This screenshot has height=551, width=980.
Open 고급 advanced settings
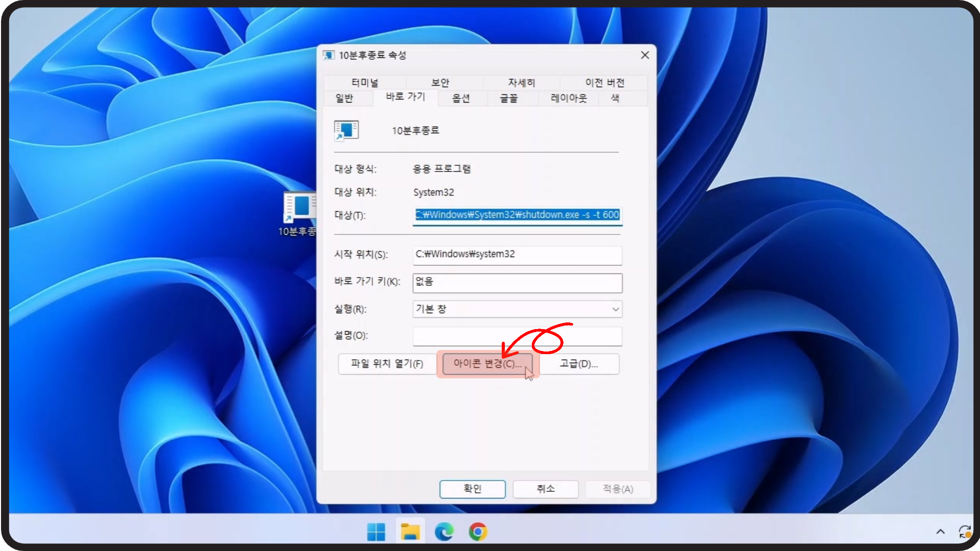(579, 364)
